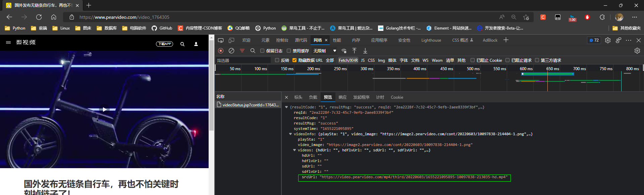Viewport: 644px width, 195px height.
Task: Open the Lighthouse DevTools tab
Action: (x=431, y=40)
